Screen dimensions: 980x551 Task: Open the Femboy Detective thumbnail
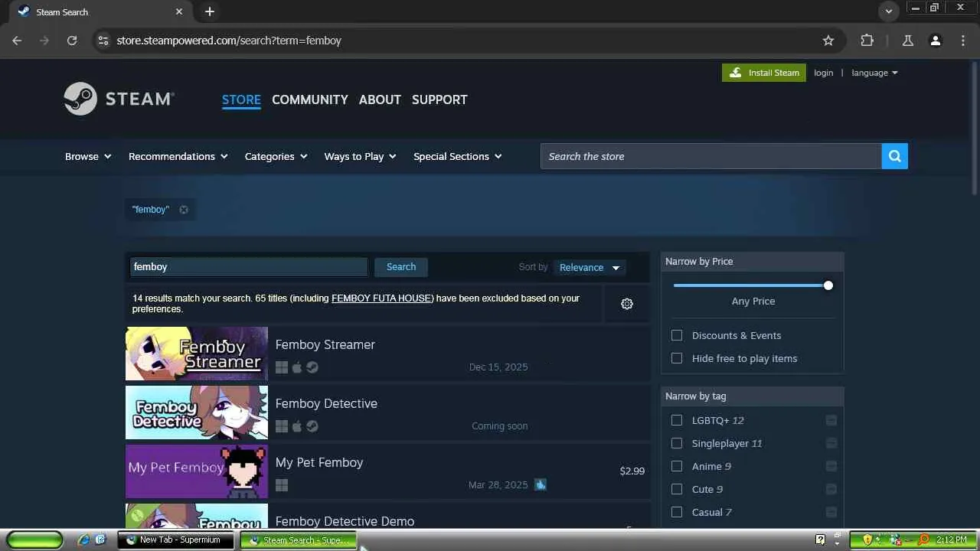point(197,412)
